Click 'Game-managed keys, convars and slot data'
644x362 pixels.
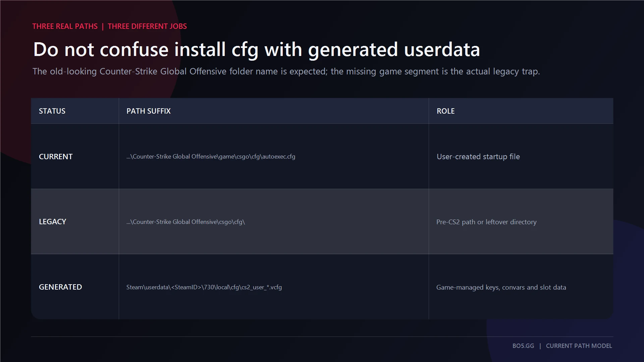click(x=521, y=287)
